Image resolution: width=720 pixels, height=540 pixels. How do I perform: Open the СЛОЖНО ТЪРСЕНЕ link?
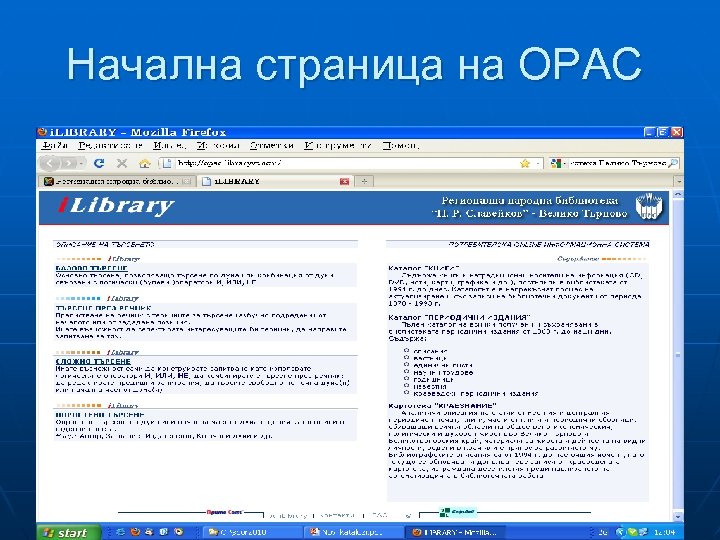tap(93, 361)
